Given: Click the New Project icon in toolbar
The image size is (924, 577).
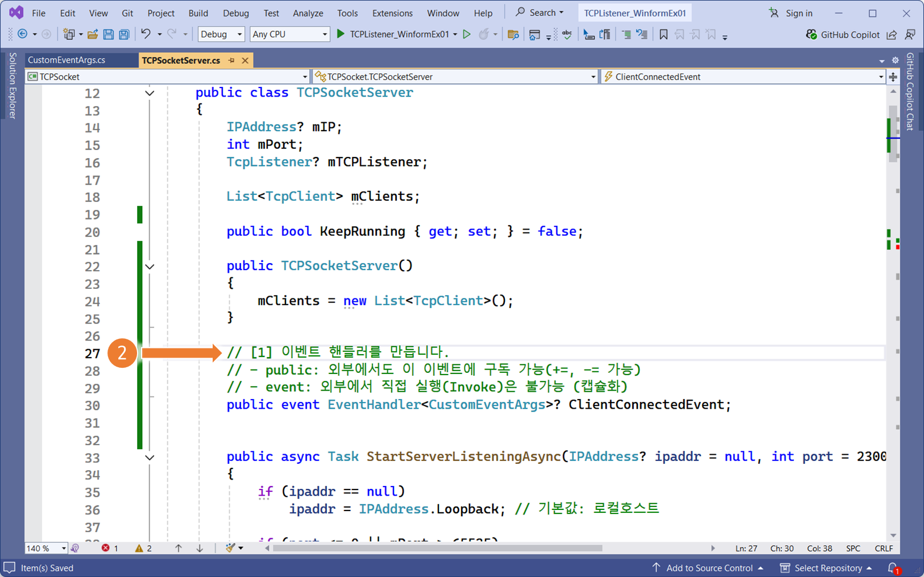Looking at the screenshot, I should tap(69, 34).
